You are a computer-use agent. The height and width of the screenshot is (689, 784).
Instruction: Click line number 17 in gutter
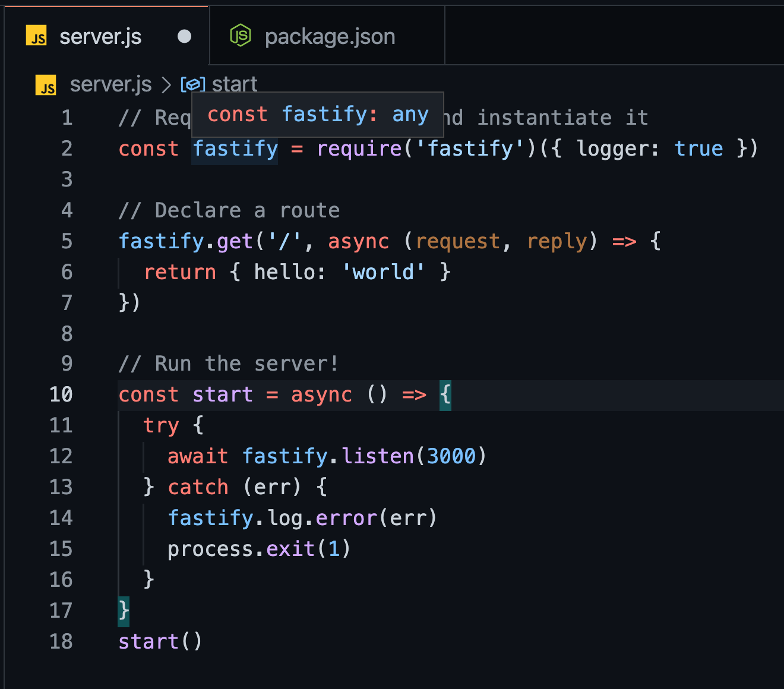coord(61,611)
